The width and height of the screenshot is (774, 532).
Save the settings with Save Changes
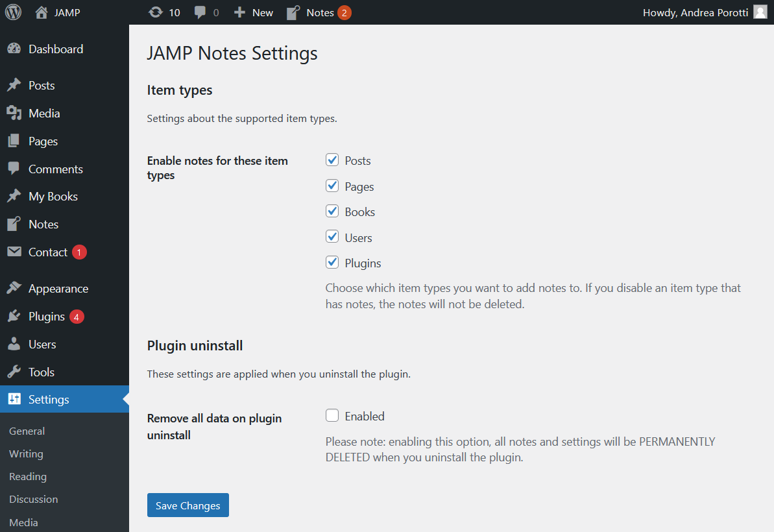(187, 505)
